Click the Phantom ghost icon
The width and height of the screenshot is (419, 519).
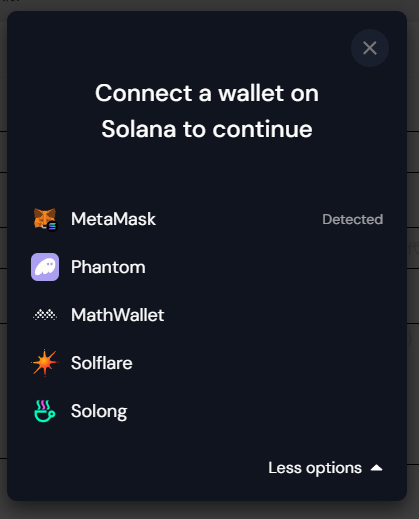(45, 267)
